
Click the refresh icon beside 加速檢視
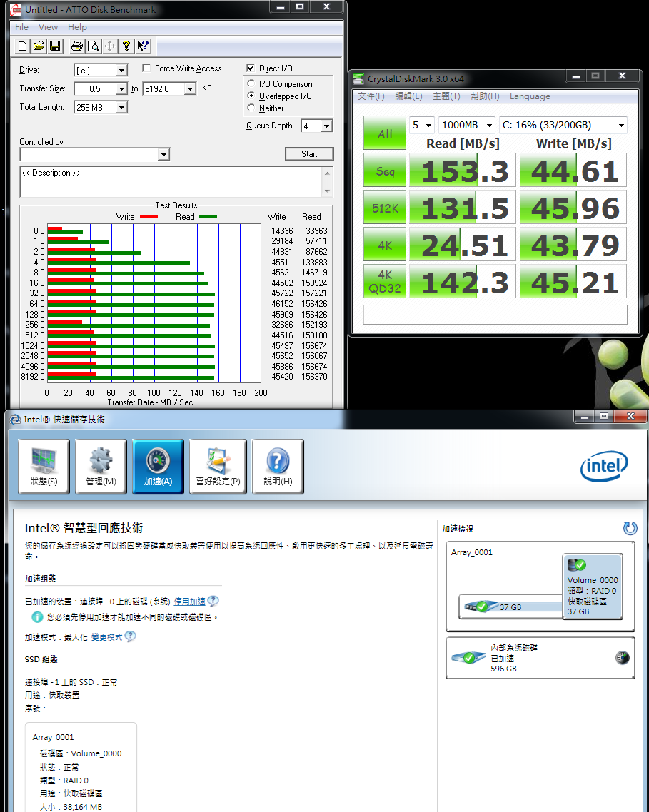tap(630, 528)
